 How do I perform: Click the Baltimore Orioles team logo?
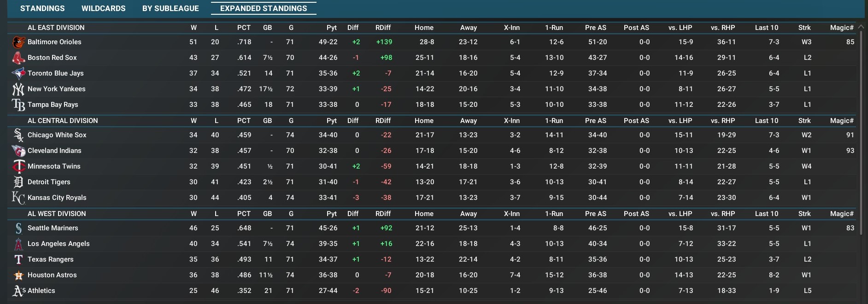pyautogui.click(x=18, y=42)
